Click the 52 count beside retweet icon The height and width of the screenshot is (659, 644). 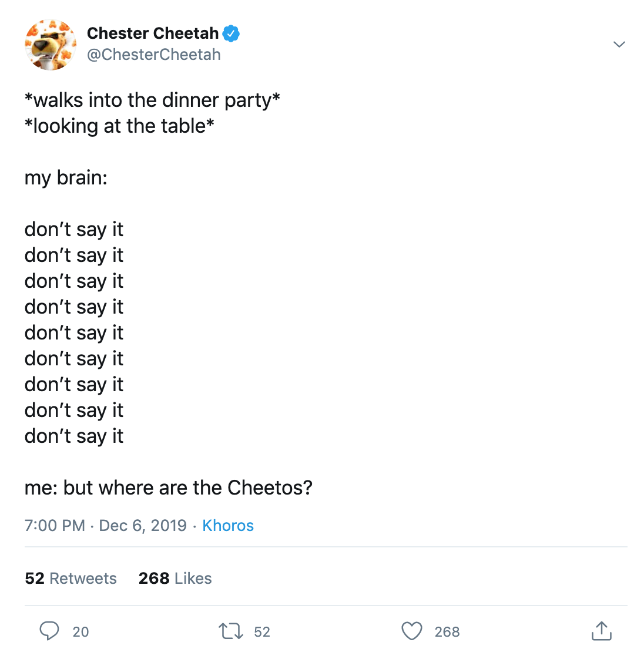(x=262, y=632)
